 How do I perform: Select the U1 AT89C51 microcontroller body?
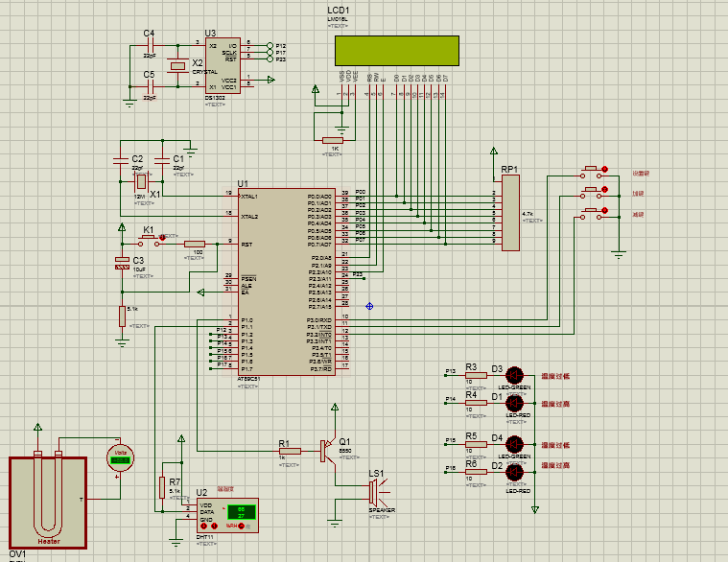click(x=287, y=282)
